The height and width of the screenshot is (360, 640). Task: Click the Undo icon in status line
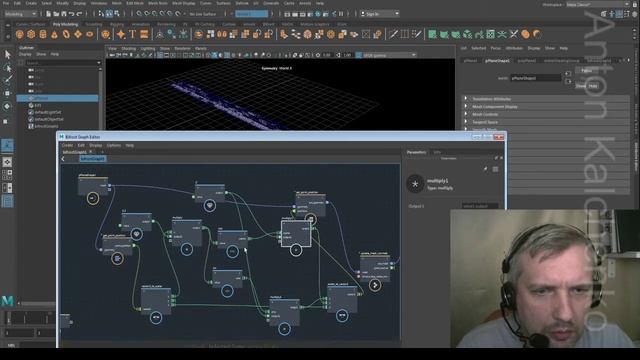[x=71, y=14]
